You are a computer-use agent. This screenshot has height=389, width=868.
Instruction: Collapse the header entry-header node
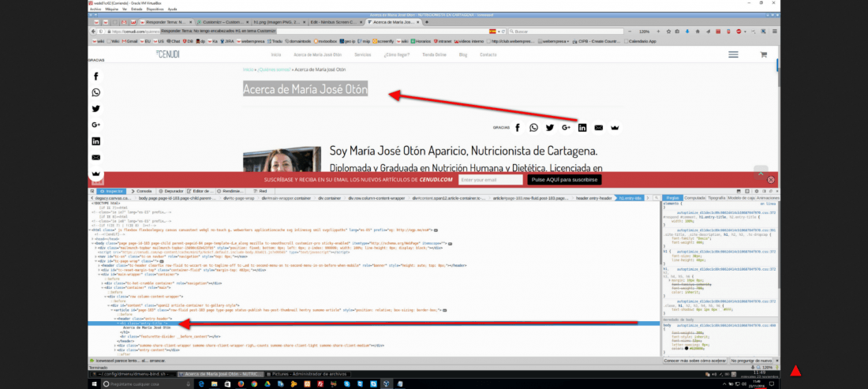pos(115,319)
